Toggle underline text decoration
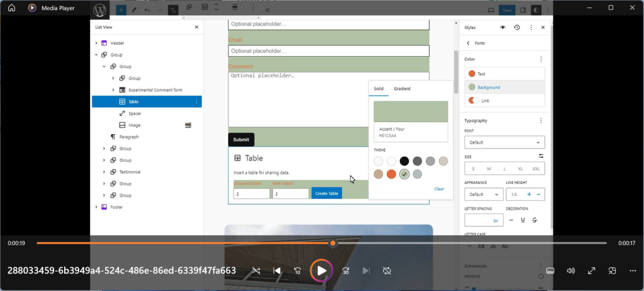Viewport: 644px width, 291px height. click(x=522, y=220)
